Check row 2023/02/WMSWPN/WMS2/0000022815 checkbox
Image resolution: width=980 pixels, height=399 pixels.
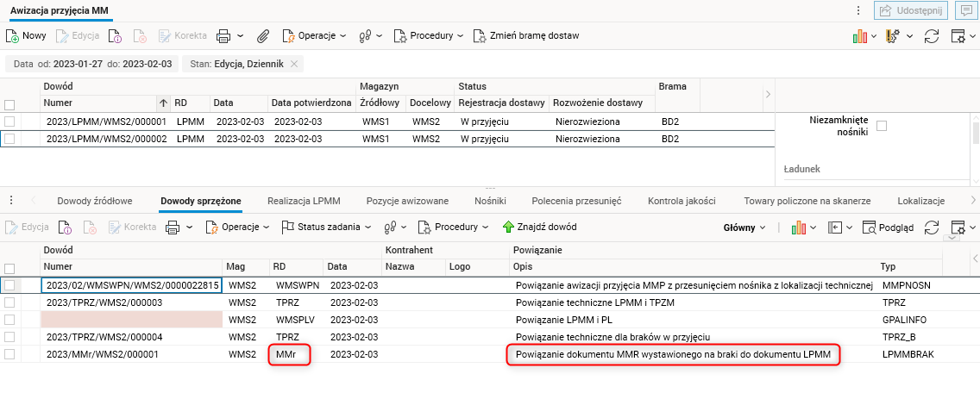pyautogui.click(x=9, y=285)
